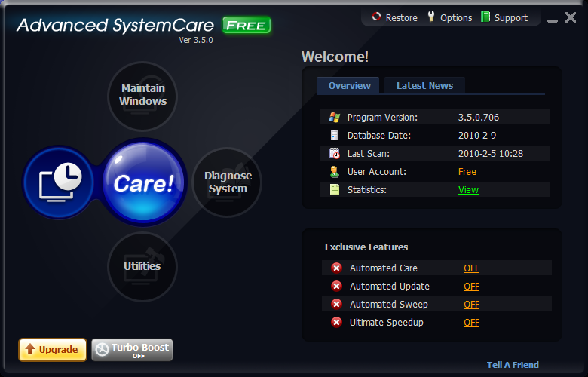Click the Exclusive Features heading
The image size is (588, 377).
tap(366, 247)
